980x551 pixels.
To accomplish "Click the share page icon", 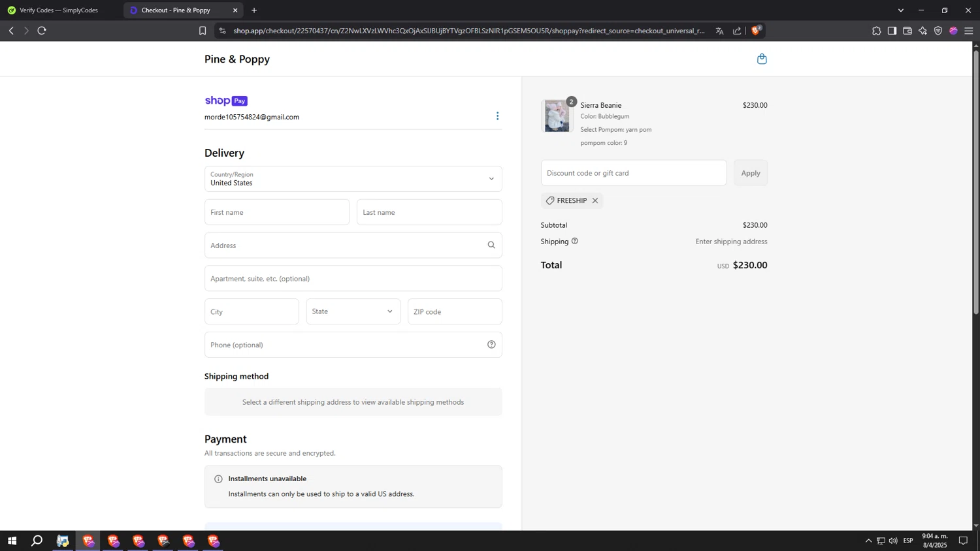I will [x=737, y=31].
